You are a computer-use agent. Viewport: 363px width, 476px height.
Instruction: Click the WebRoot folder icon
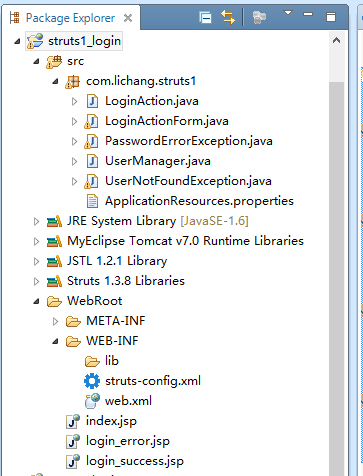click(54, 302)
